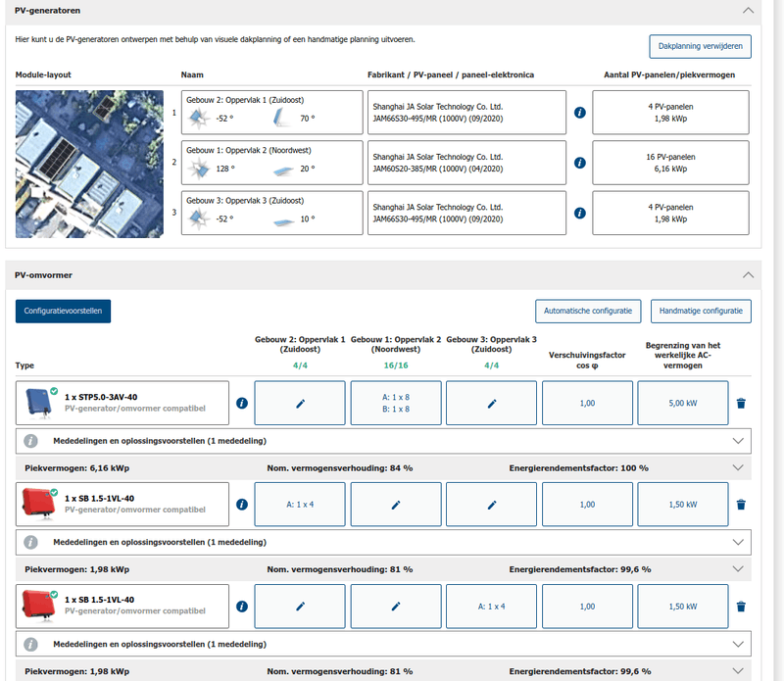Click info icon beside first SB 1.5 Mededelingen
The height and width of the screenshot is (681, 784).
click(30, 543)
